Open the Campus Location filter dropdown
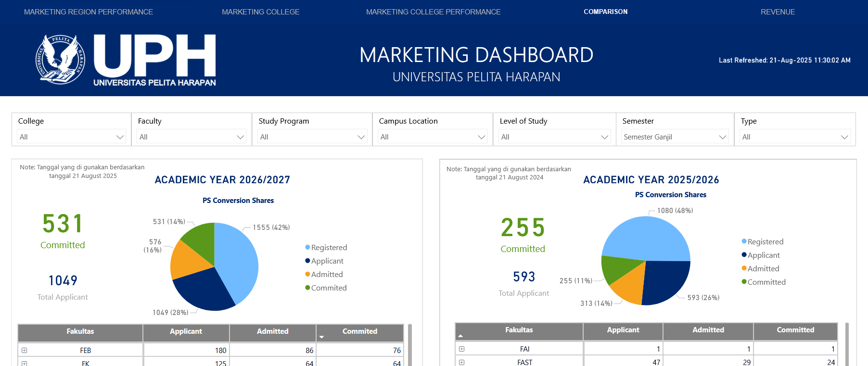 433,137
